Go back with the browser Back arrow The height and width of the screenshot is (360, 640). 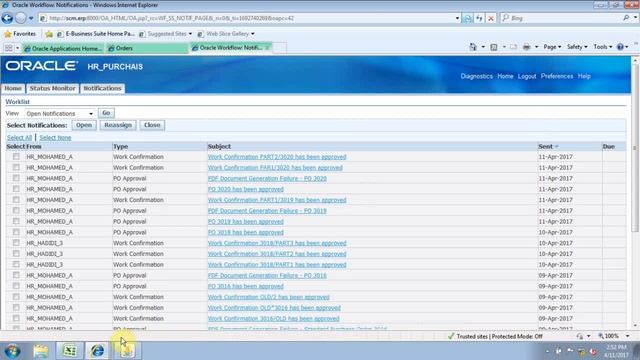(x=7, y=18)
